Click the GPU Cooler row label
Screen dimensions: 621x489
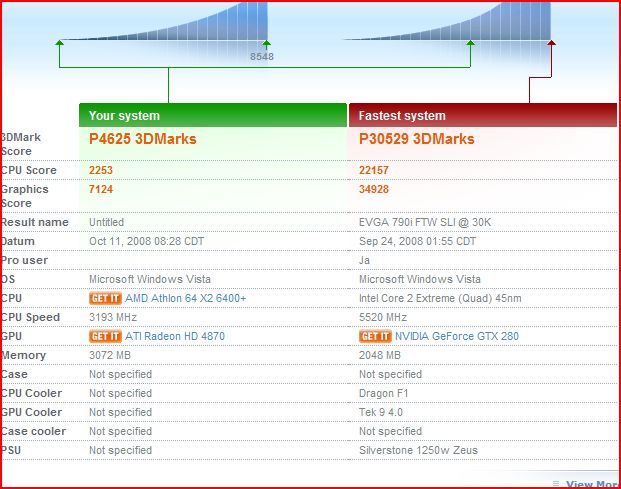(32, 412)
